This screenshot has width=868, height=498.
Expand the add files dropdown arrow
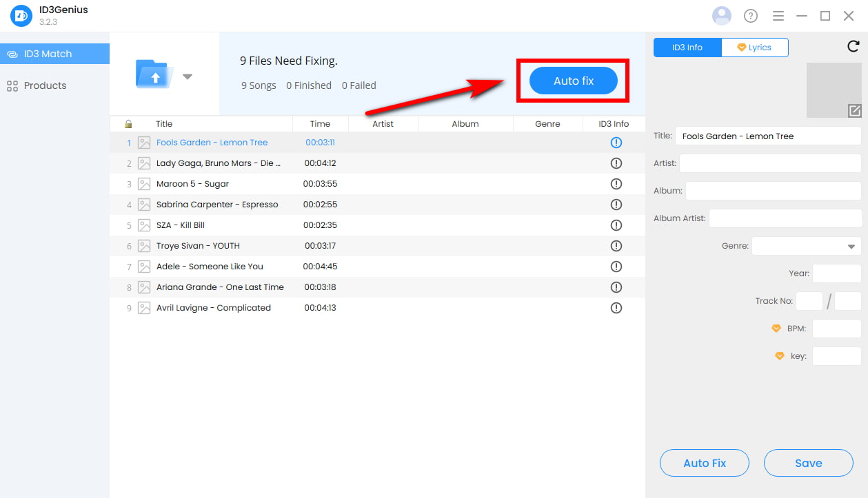pos(187,76)
